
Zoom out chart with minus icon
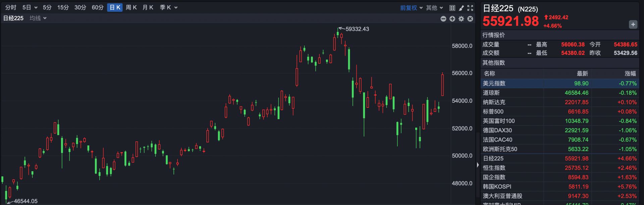tap(443, 19)
